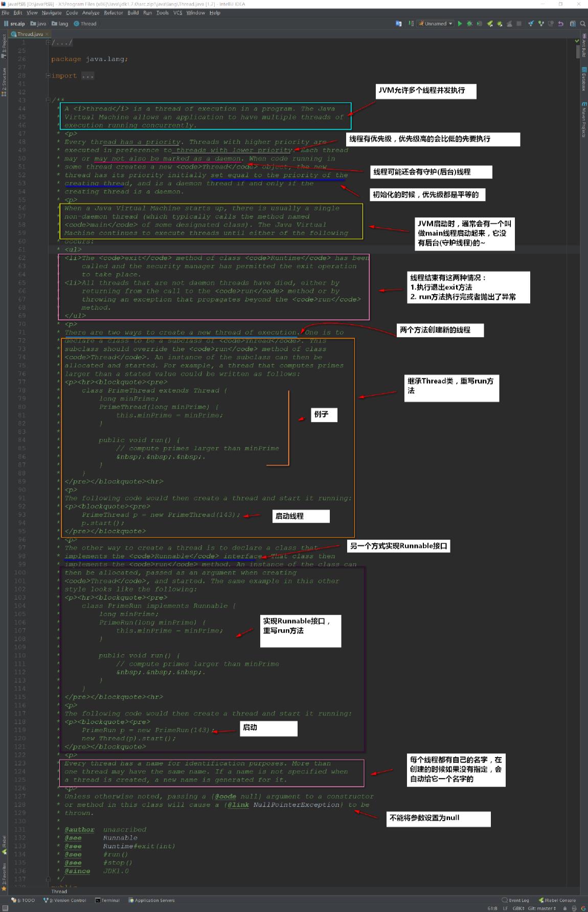Toggle the 1: Project side panel
The image size is (588, 912).
coord(4,46)
